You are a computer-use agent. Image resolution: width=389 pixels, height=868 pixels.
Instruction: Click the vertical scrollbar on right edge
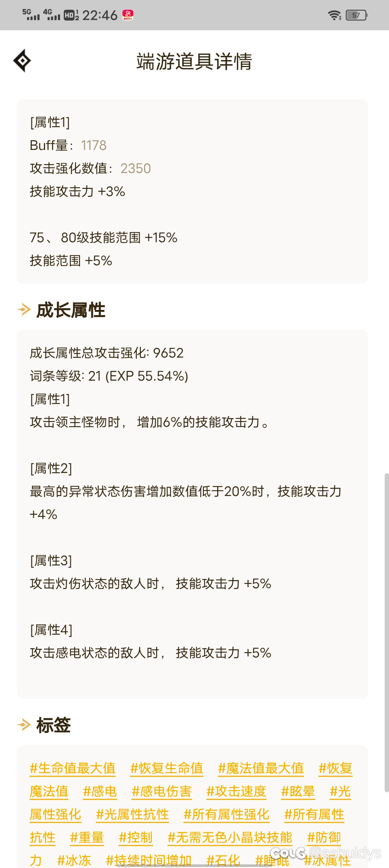tap(386, 631)
